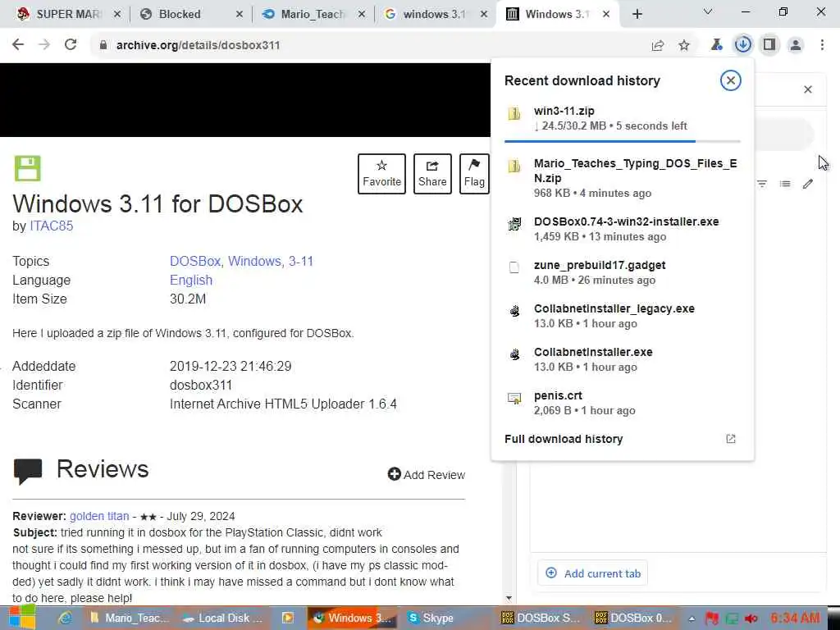This screenshot has height=630, width=840.
Task: Click the red flag tray icon
Action: 712,619
